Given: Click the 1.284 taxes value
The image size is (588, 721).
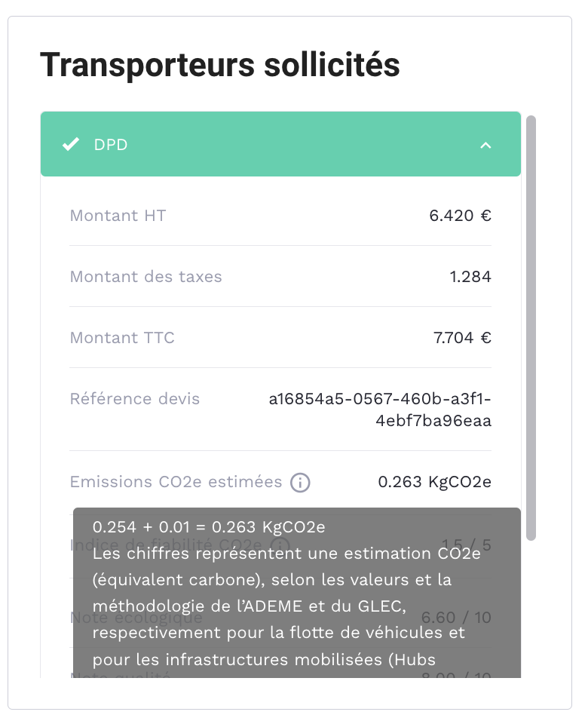Looking at the screenshot, I should (470, 277).
